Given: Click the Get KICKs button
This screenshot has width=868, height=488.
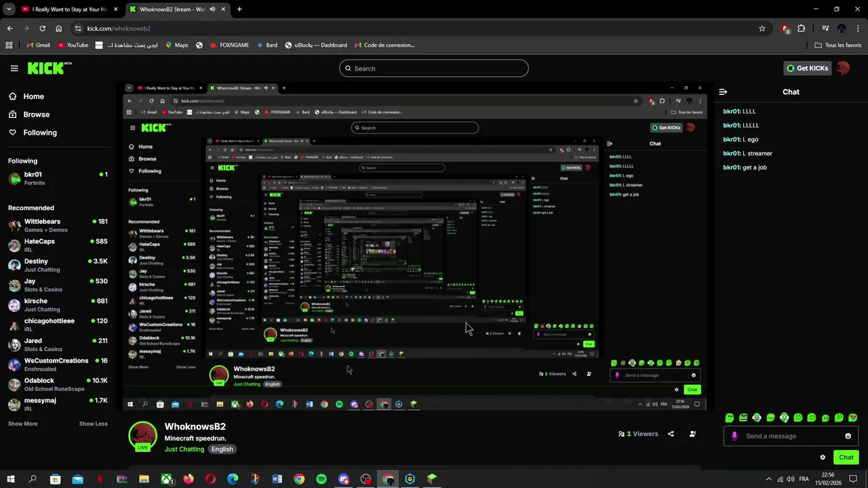Looking at the screenshot, I should [807, 68].
